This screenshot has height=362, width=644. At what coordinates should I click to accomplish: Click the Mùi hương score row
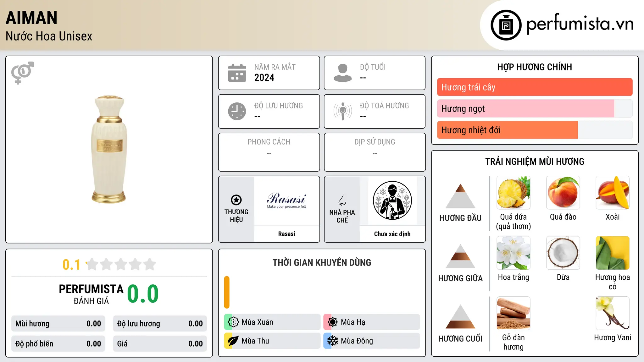tap(58, 324)
